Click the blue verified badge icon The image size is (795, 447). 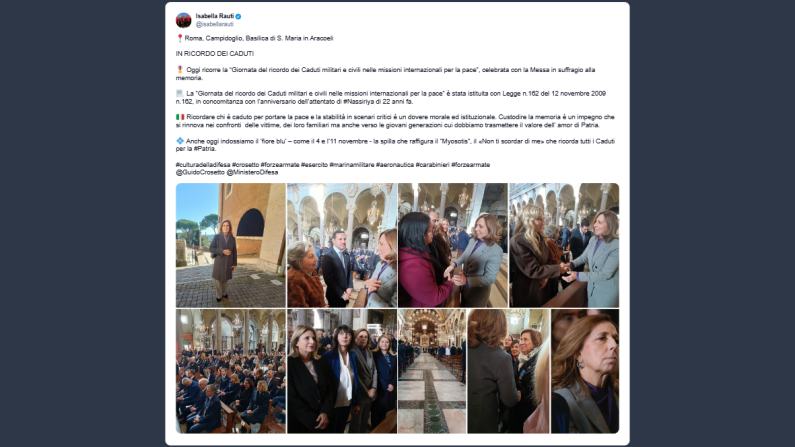pos(238,16)
